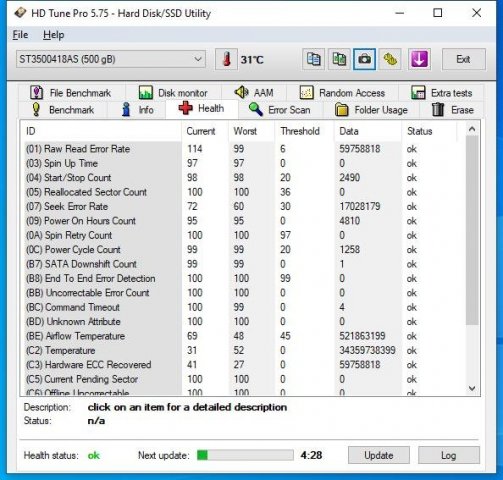Click the data value 4810
503x480 pixels.
[x=350, y=221]
